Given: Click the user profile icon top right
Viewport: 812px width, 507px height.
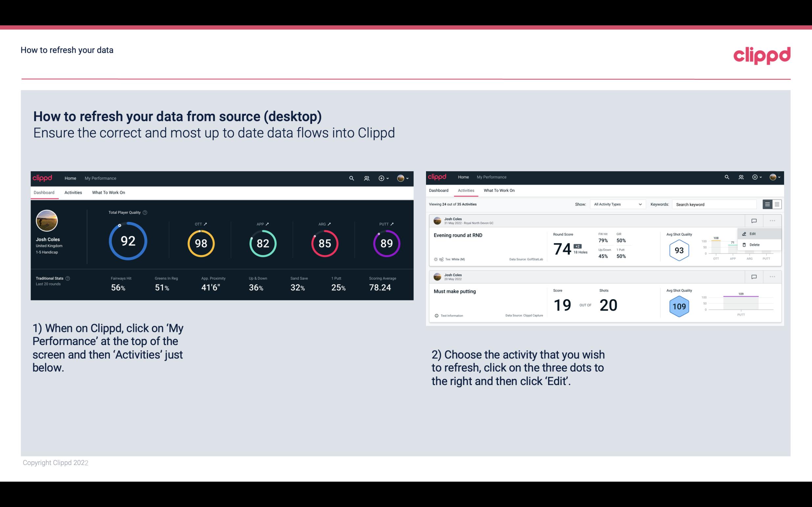Looking at the screenshot, I should tap(401, 177).
